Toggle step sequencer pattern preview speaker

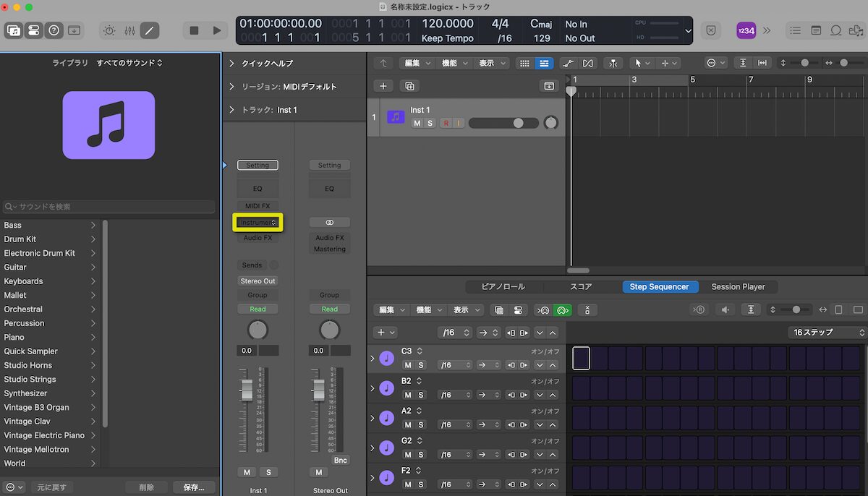tap(726, 309)
